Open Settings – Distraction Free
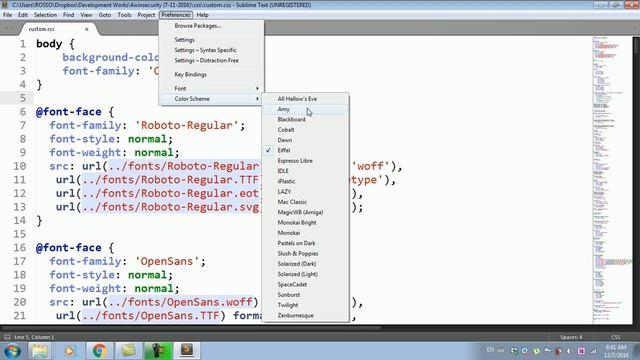The width and height of the screenshot is (640, 360). point(211,60)
